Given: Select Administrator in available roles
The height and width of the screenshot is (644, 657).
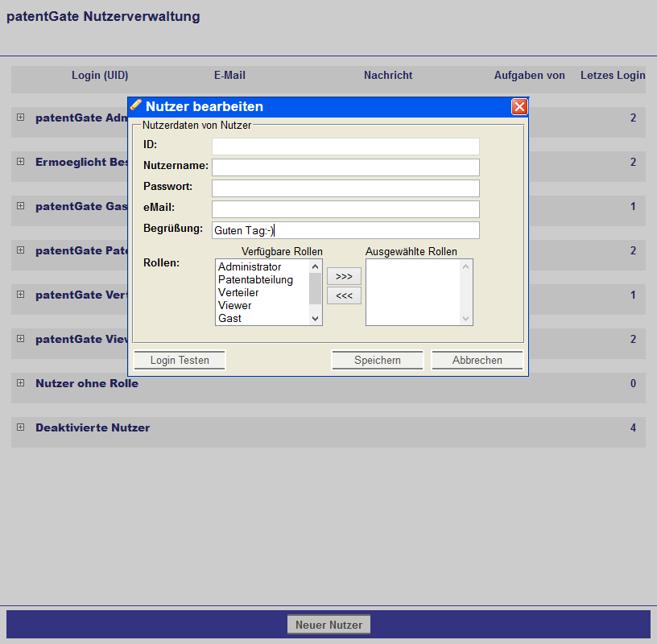Looking at the screenshot, I should click(250, 266).
